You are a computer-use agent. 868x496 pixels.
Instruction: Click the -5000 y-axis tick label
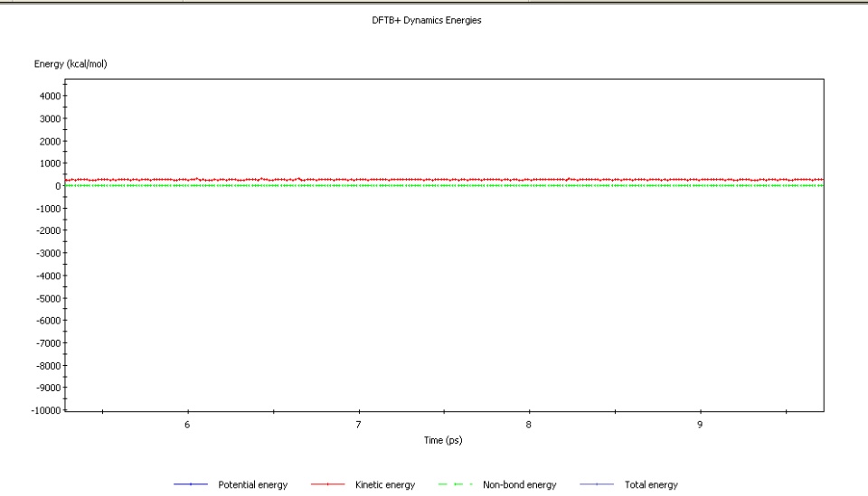click(48, 299)
